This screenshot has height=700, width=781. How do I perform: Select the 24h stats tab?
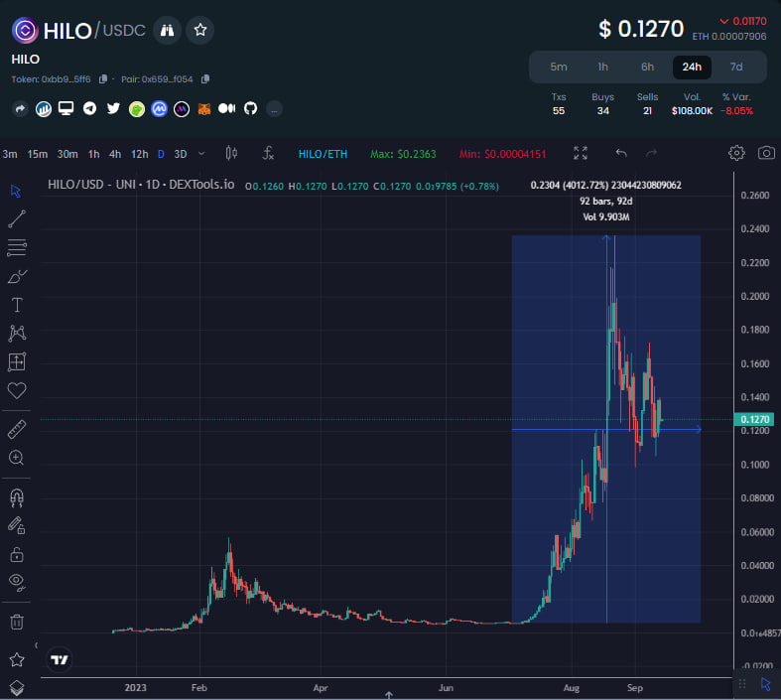point(692,67)
